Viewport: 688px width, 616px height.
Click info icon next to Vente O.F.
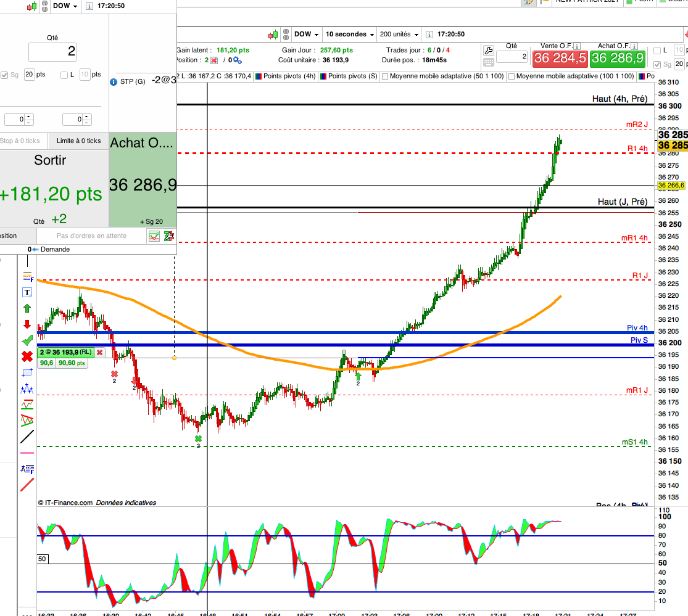[x=578, y=46]
